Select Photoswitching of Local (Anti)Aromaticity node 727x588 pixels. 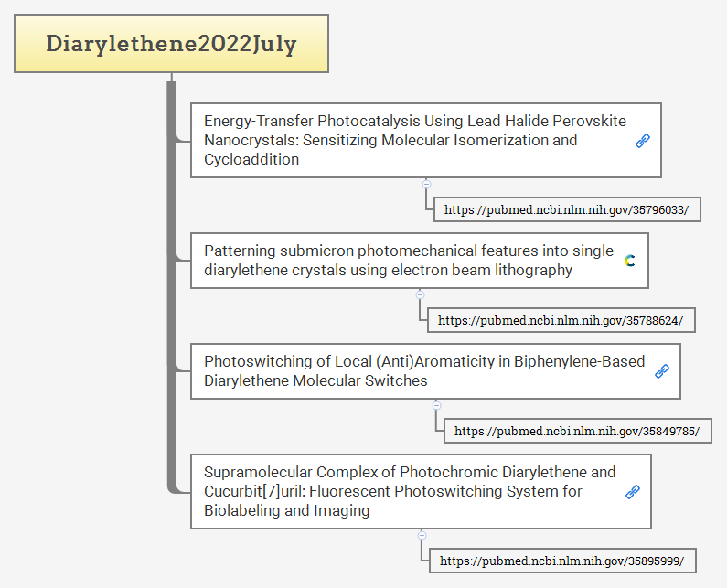coord(436,371)
